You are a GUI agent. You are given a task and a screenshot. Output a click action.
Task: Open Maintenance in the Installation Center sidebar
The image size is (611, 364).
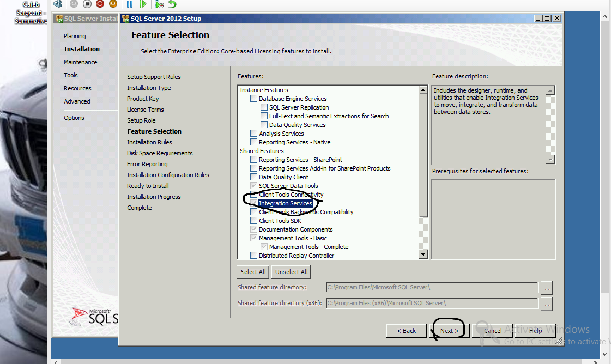(x=81, y=62)
